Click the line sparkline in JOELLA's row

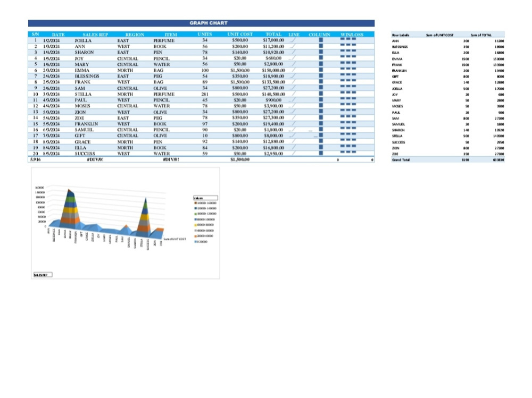coord(294,40)
